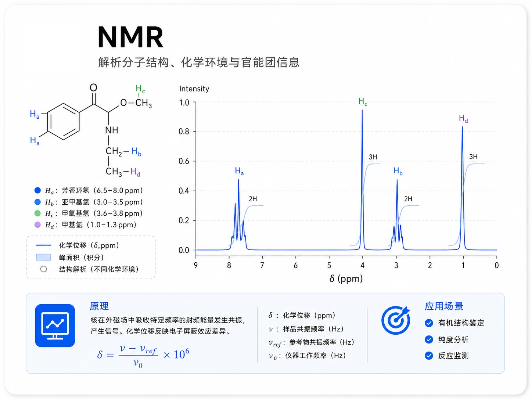
Task: Click the CH2−Hb group in the molecule
Action: pos(123,152)
